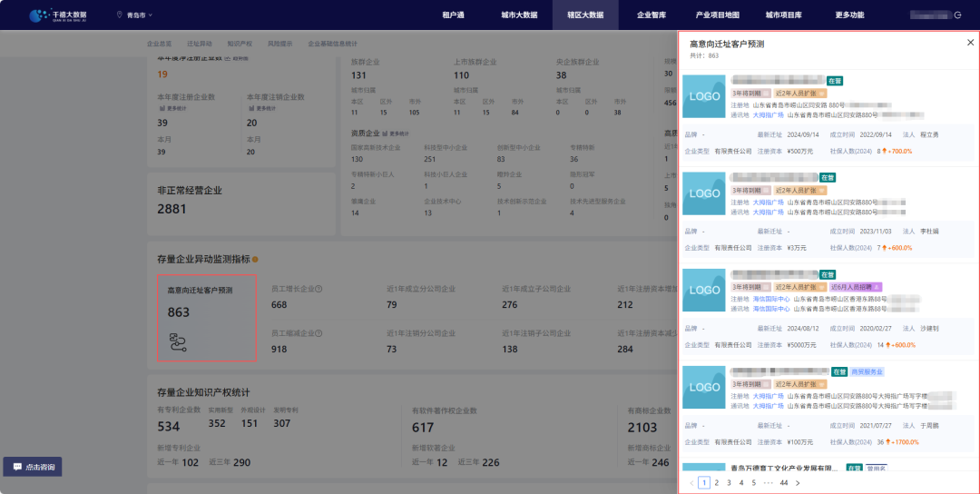
Task: Click the LOGO thumbnail of the 于周鹏 company
Action: (x=704, y=387)
